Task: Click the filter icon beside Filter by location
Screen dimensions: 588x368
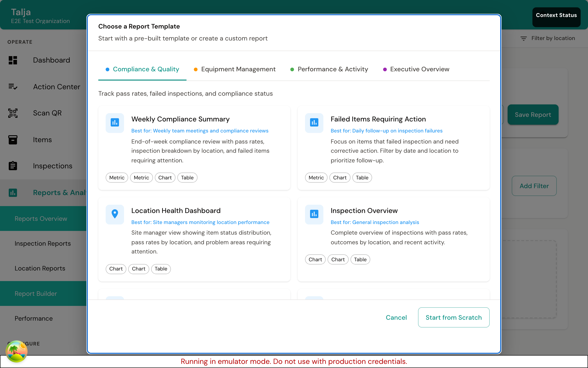Action: [523, 38]
